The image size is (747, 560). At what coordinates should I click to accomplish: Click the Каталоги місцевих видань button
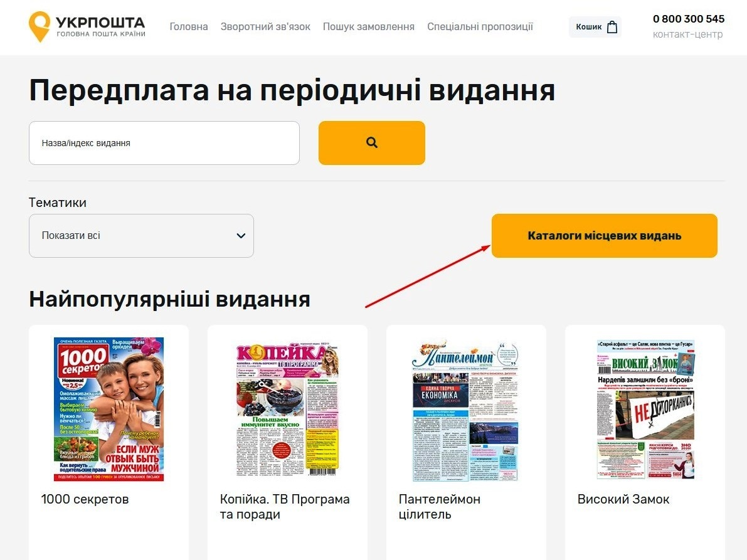point(605,235)
